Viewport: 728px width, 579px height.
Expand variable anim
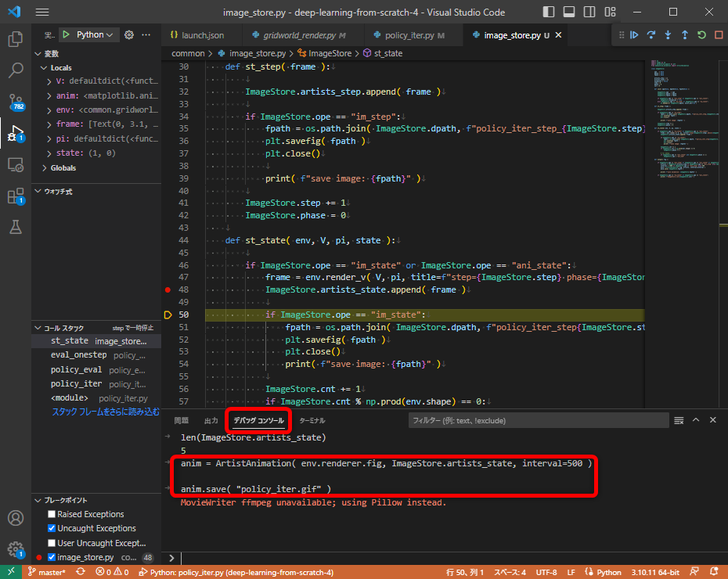49,96
